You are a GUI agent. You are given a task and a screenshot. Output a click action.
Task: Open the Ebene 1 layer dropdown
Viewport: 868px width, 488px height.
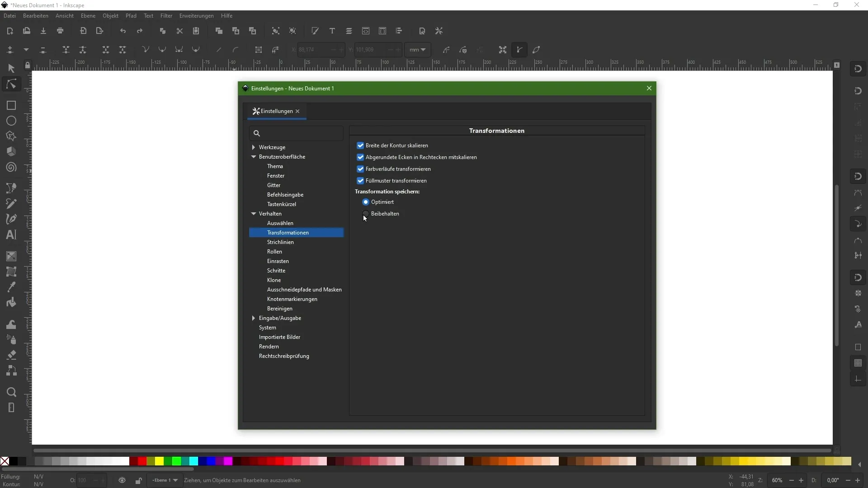click(x=165, y=480)
